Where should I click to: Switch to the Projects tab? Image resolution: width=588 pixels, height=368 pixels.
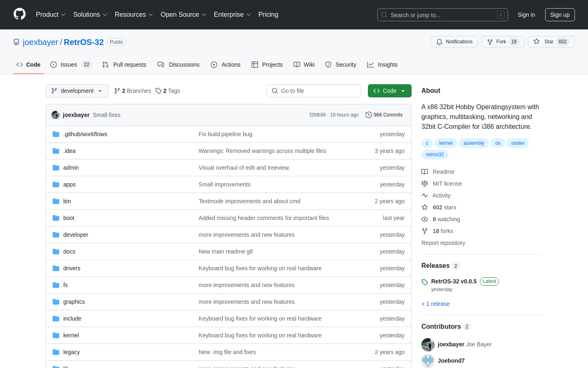pyautogui.click(x=267, y=65)
